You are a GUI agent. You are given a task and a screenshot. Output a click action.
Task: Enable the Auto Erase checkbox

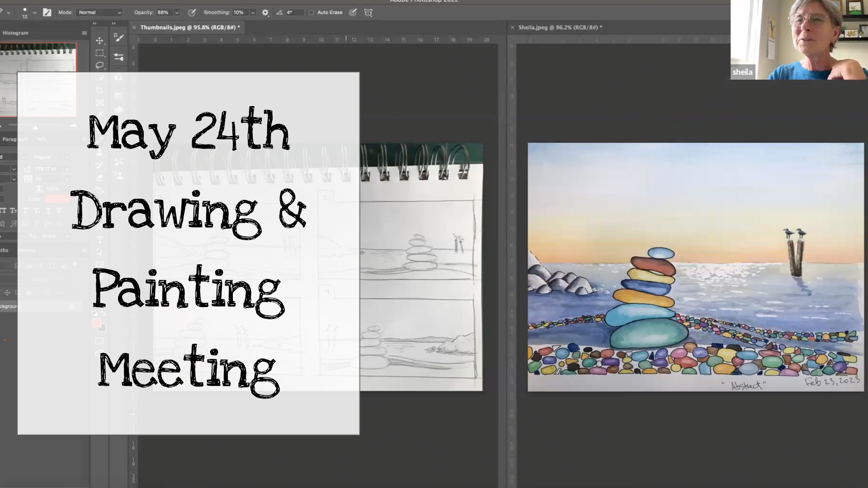tap(311, 13)
